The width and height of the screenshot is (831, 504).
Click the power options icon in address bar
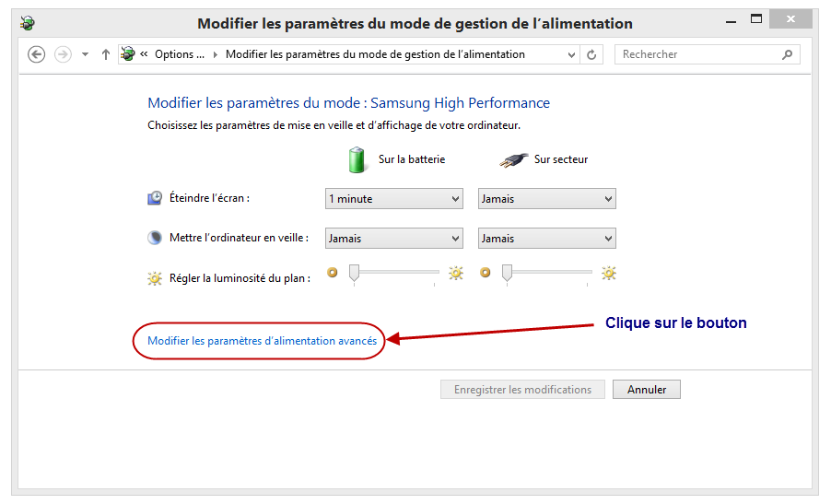pos(128,54)
